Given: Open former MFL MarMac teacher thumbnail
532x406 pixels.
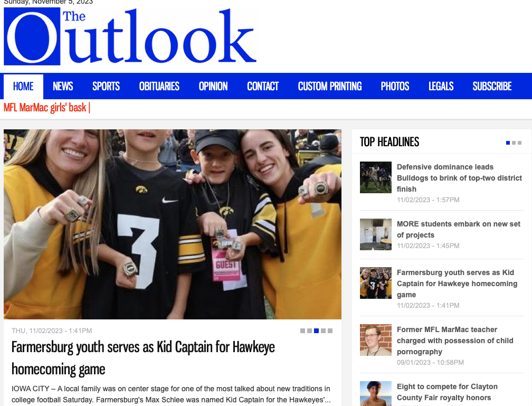Looking at the screenshot, I should pos(376,340).
